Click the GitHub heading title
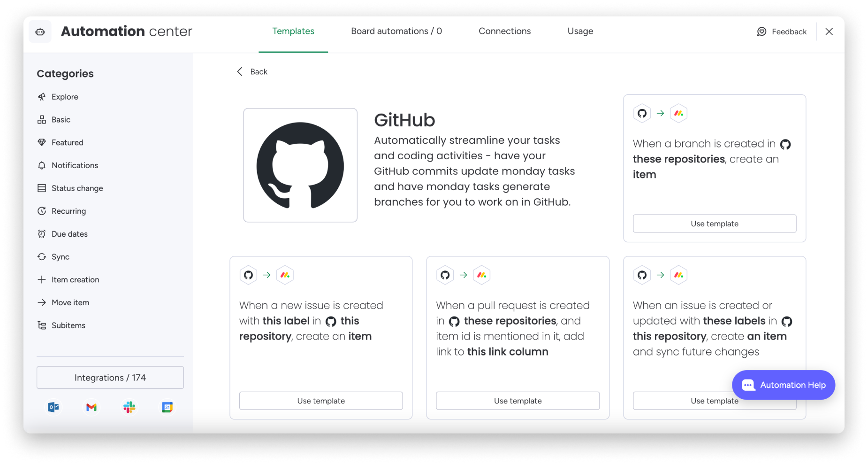Viewport: 868px width, 464px height. 404,120
